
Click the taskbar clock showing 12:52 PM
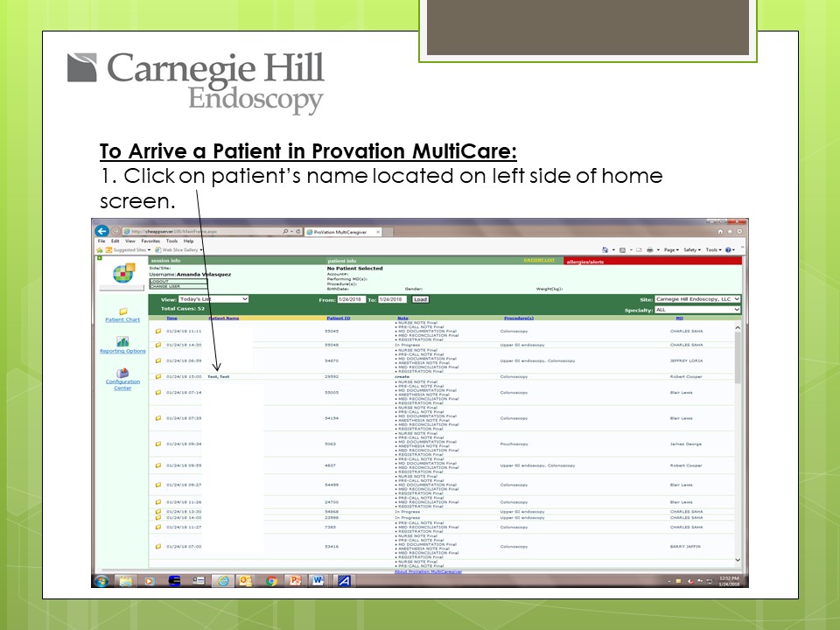(x=729, y=581)
